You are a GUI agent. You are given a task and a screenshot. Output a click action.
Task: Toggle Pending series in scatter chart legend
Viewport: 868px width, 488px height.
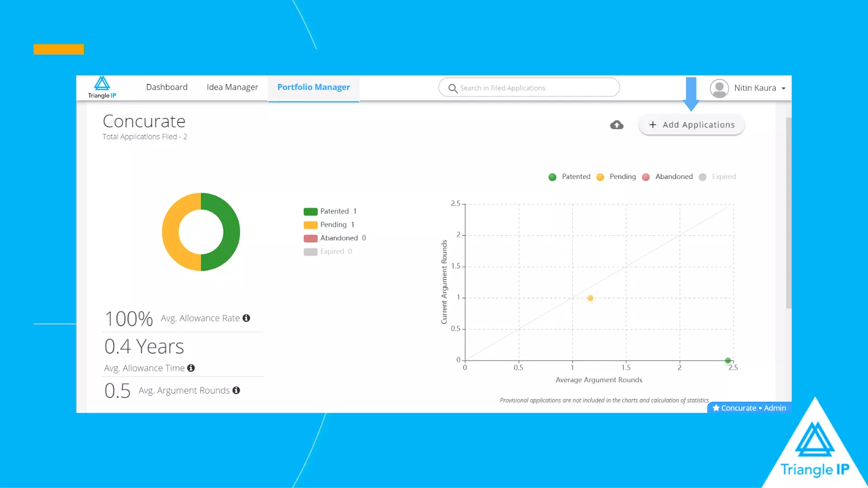coord(616,177)
